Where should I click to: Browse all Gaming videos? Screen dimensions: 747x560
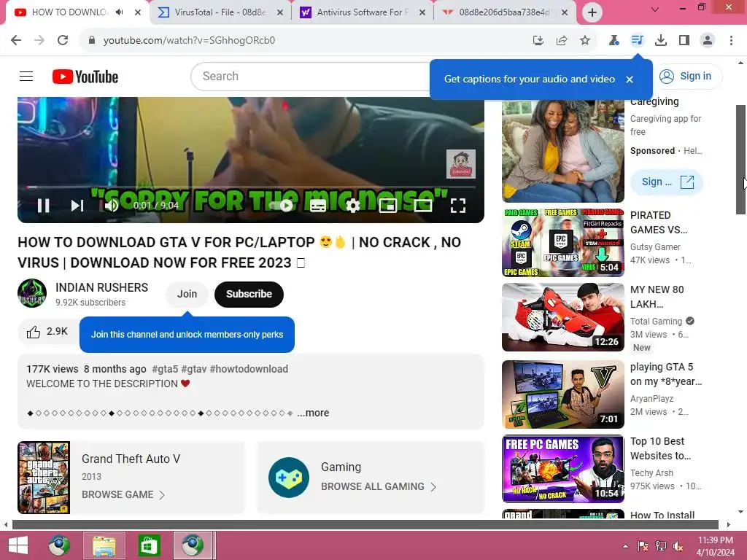[x=379, y=486]
